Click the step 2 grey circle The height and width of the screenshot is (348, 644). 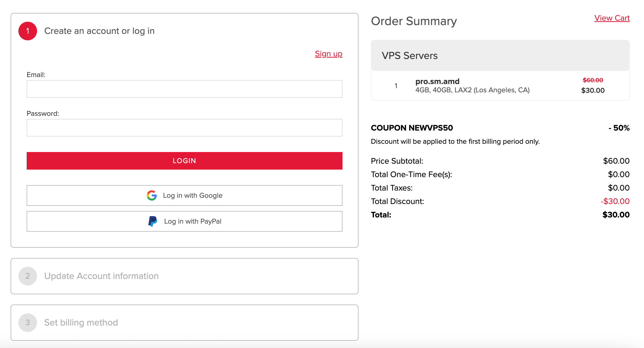pyautogui.click(x=28, y=276)
